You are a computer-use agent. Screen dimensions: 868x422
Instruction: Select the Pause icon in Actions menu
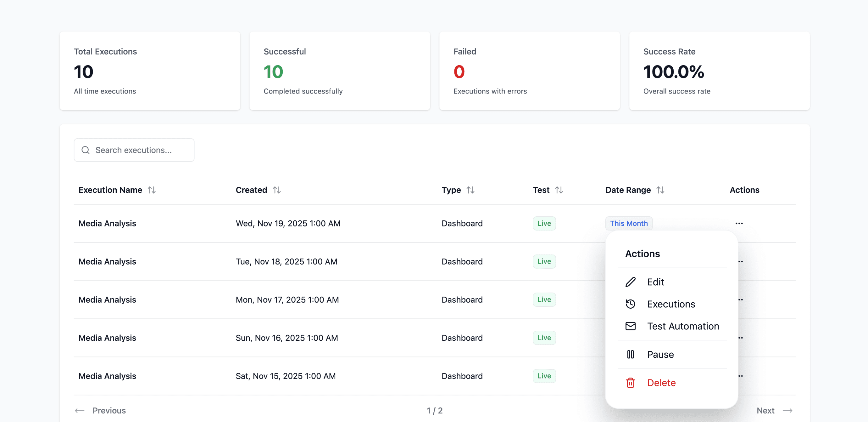point(631,354)
